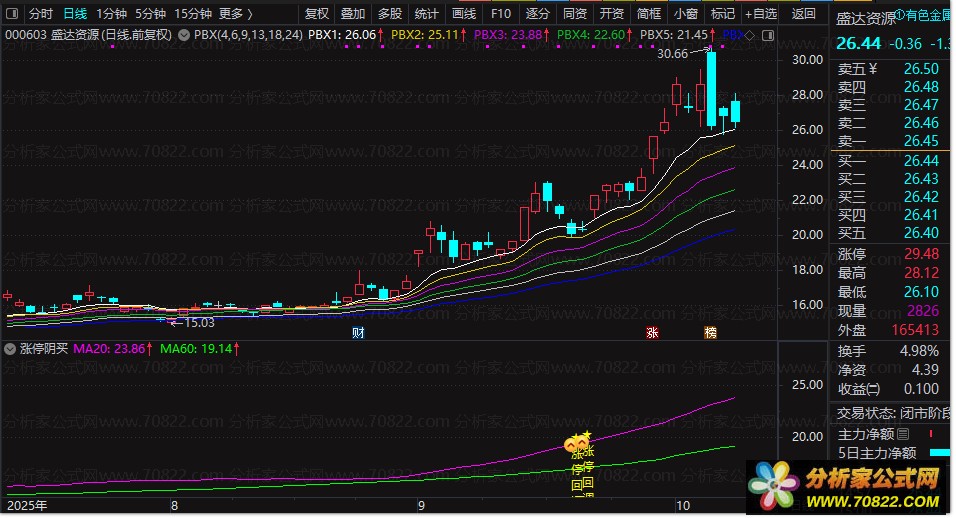This screenshot has height=518, width=956.
Task: Add stock via +自选
Action: tap(761, 13)
